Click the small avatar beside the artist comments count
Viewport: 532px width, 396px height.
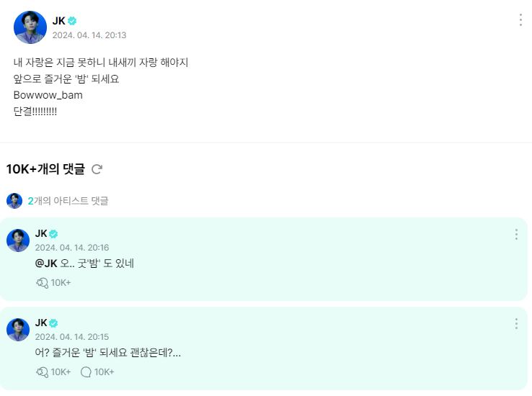[x=14, y=201]
